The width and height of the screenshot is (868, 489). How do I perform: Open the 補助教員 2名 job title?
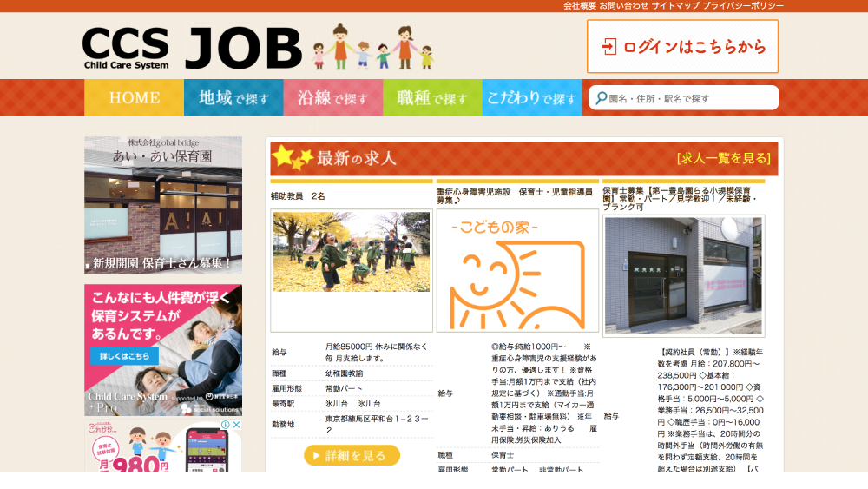coord(298,196)
